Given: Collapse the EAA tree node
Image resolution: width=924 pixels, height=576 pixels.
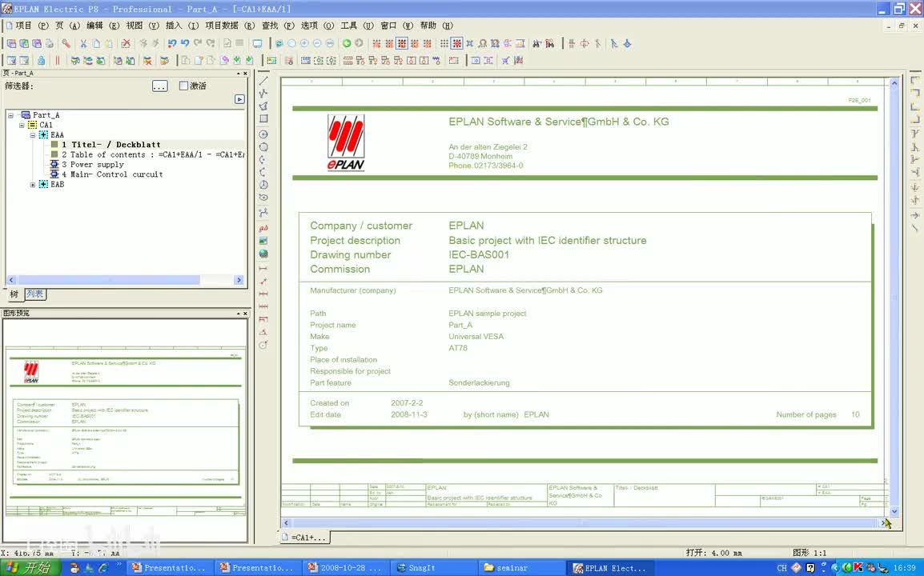Looking at the screenshot, I should [33, 135].
